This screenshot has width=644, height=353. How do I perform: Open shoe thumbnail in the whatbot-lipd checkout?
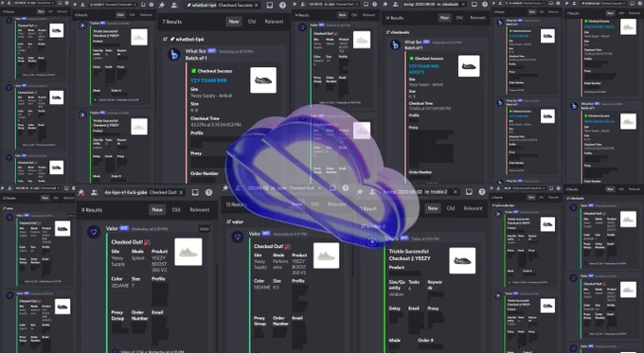263,80
